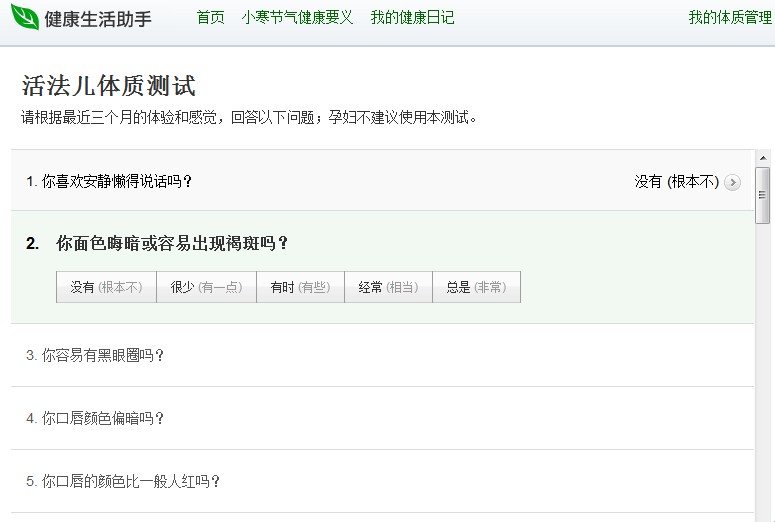
Task: Click the 活法儿体质测试 heading
Action: [109, 86]
